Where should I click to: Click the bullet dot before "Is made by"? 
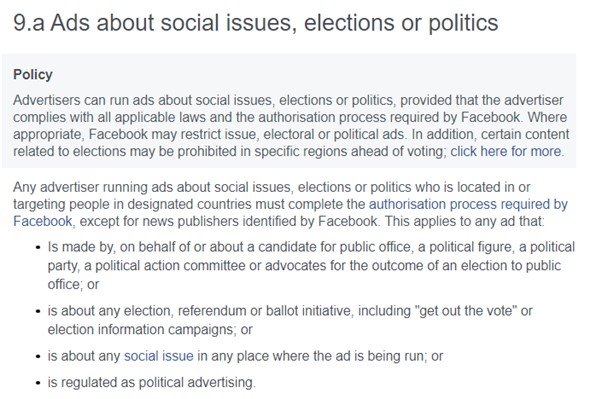point(38,247)
